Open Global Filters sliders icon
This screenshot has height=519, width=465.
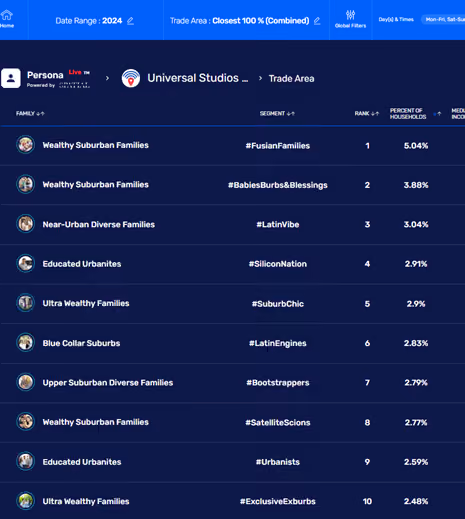[x=350, y=15]
